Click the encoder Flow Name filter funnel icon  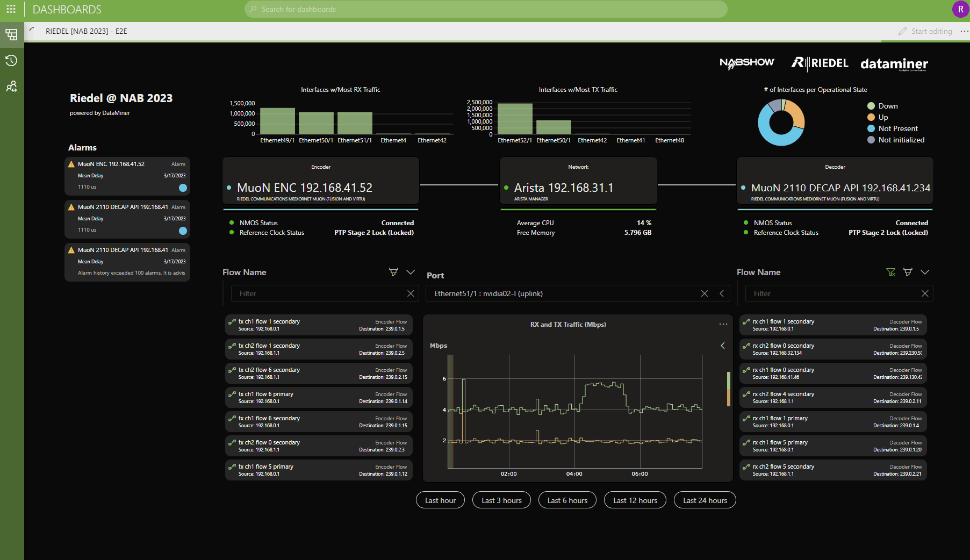393,272
